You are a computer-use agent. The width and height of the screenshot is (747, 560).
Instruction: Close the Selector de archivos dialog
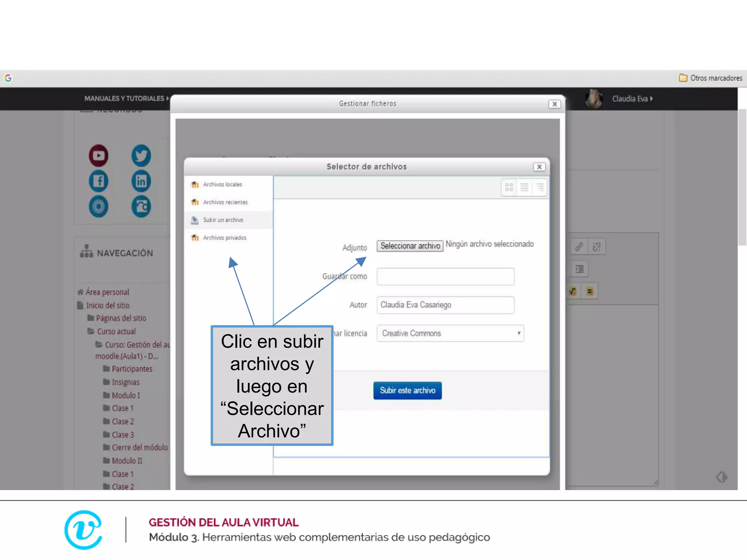point(539,167)
